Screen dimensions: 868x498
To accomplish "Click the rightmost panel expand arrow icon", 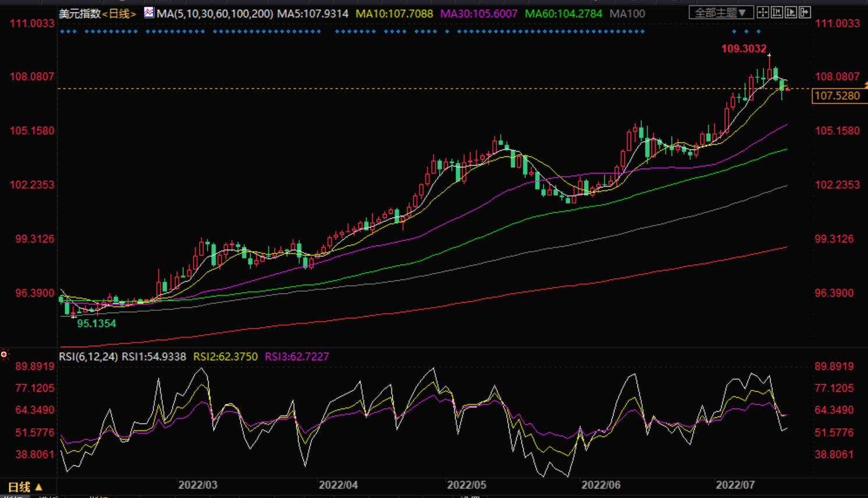I will (x=805, y=12).
